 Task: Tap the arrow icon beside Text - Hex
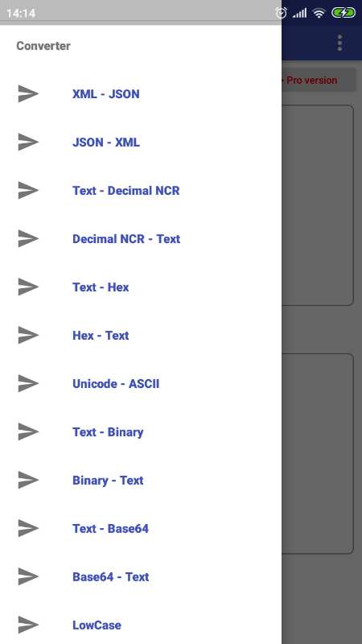click(28, 287)
